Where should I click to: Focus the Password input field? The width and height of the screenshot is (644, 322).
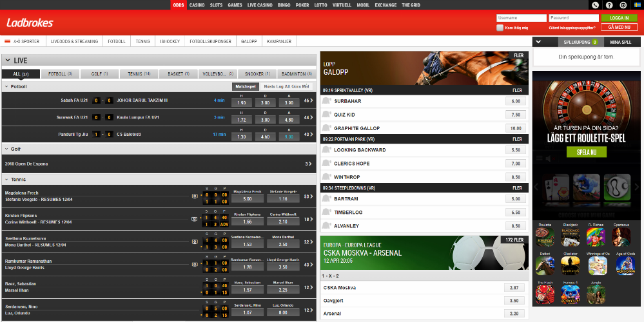pos(574,18)
